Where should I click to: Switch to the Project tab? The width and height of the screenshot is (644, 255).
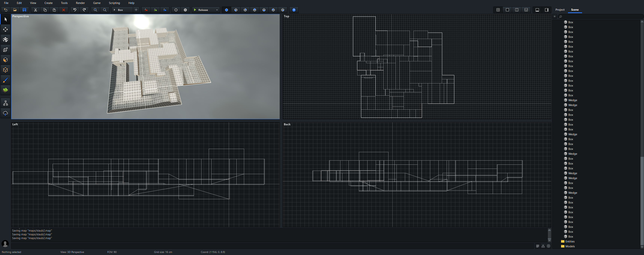coord(560,10)
